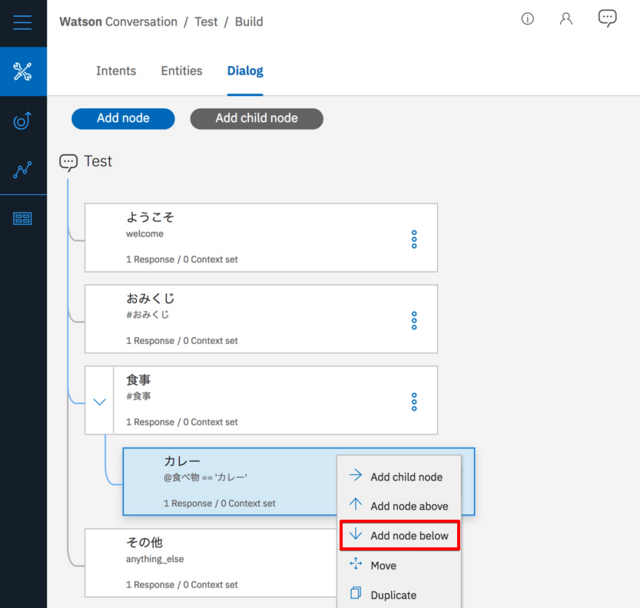Open options menu for おみくじ node
Viewport: 640px width, 608px height.
(414, 321)
